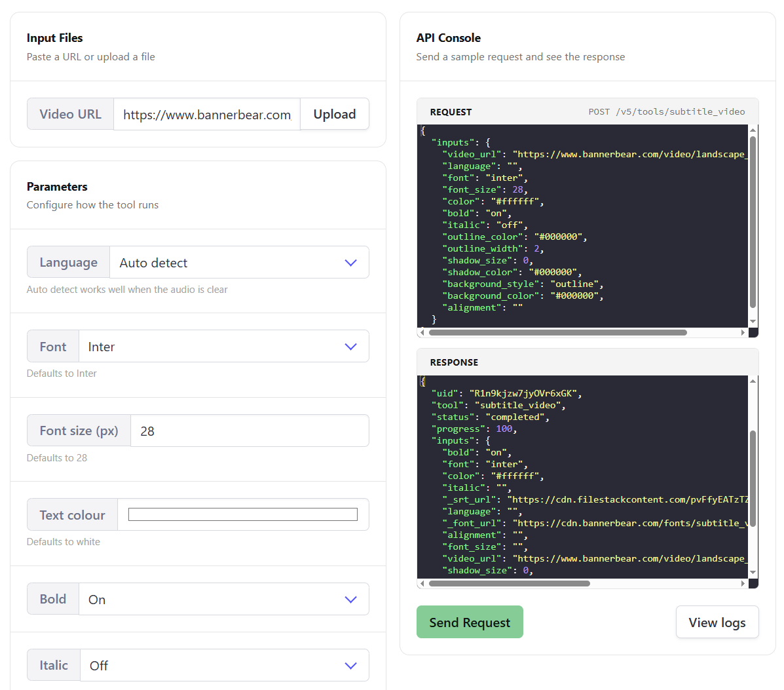Open the Italic Off dropdown

(225, 665)
